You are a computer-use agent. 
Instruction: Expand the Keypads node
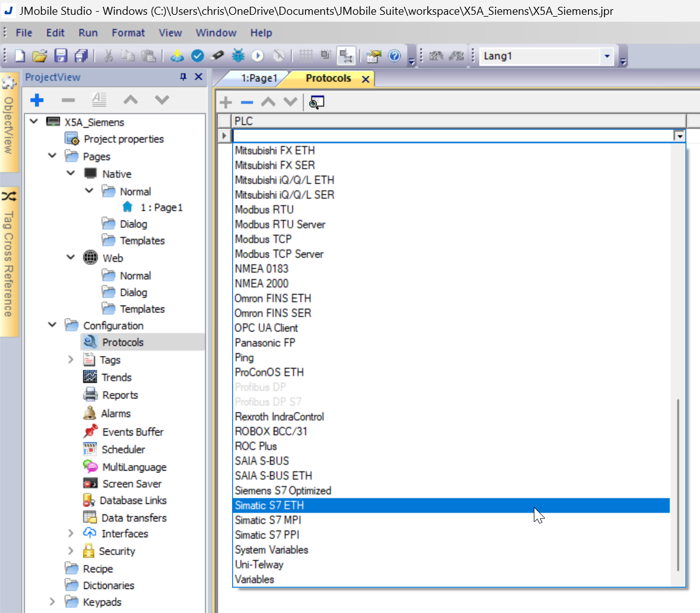pyautogui.click(x=52, y=601)
